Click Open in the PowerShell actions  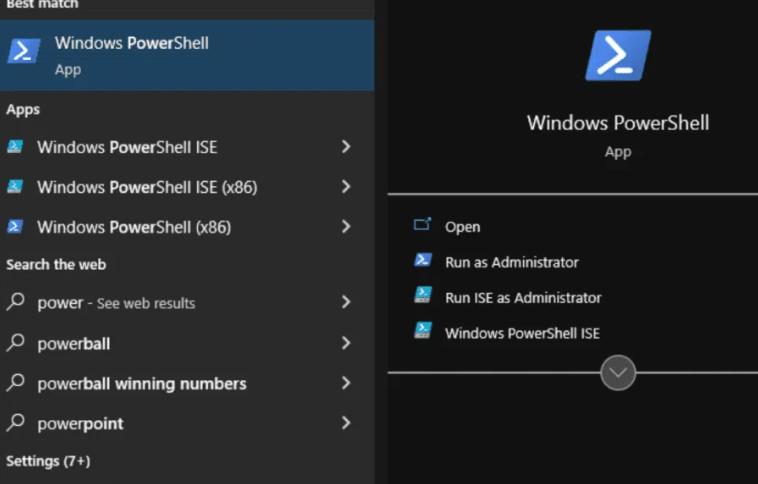(x=462, y=227)
